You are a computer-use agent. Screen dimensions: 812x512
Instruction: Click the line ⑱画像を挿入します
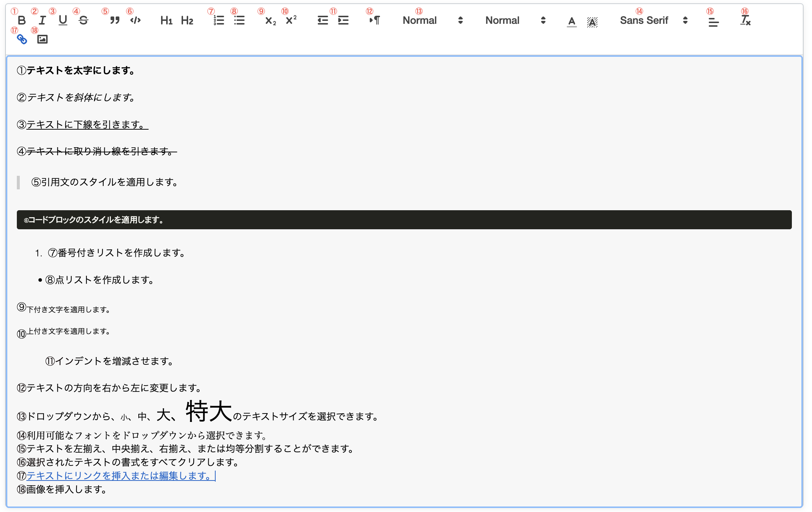pos(62,489)
